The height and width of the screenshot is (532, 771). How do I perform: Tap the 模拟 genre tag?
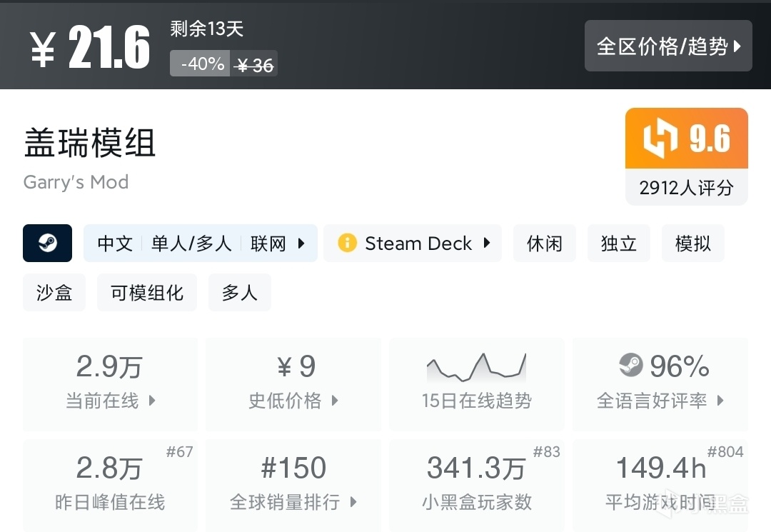tap(692, 243)
